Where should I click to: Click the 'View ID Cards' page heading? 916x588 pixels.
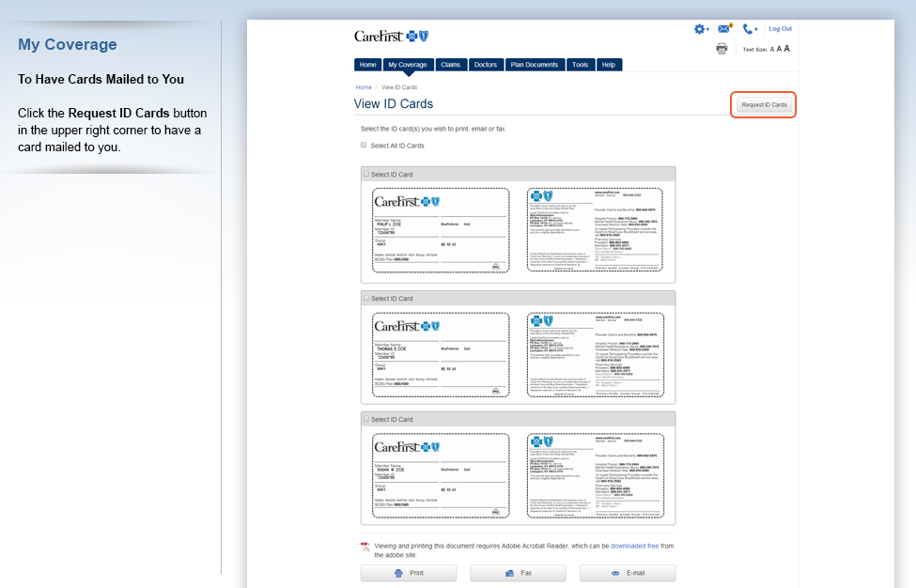pyautogui.click(x=393, y=104)
